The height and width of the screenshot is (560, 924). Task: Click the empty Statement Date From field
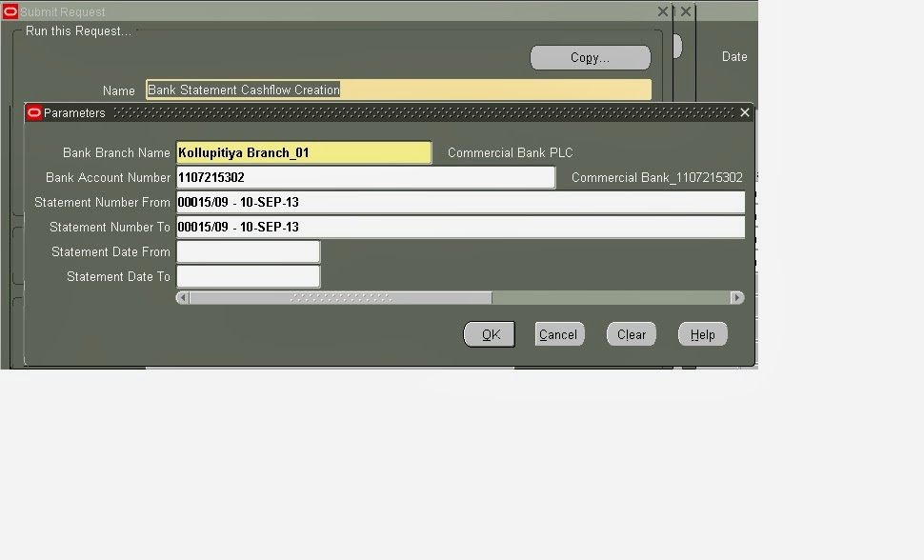pos(248,250)
